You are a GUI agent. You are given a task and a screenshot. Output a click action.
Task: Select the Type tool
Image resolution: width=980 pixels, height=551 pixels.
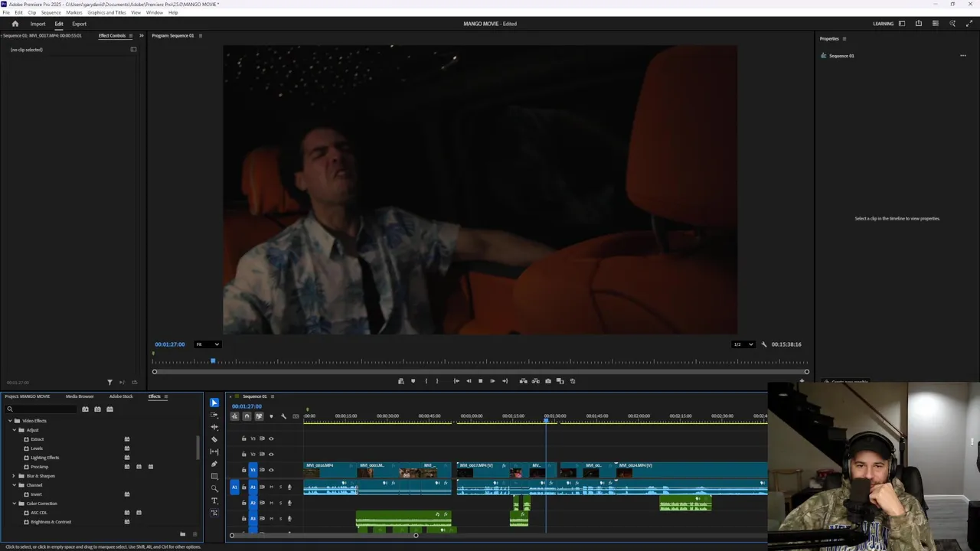pyautogui.click(x=214, y=500)
